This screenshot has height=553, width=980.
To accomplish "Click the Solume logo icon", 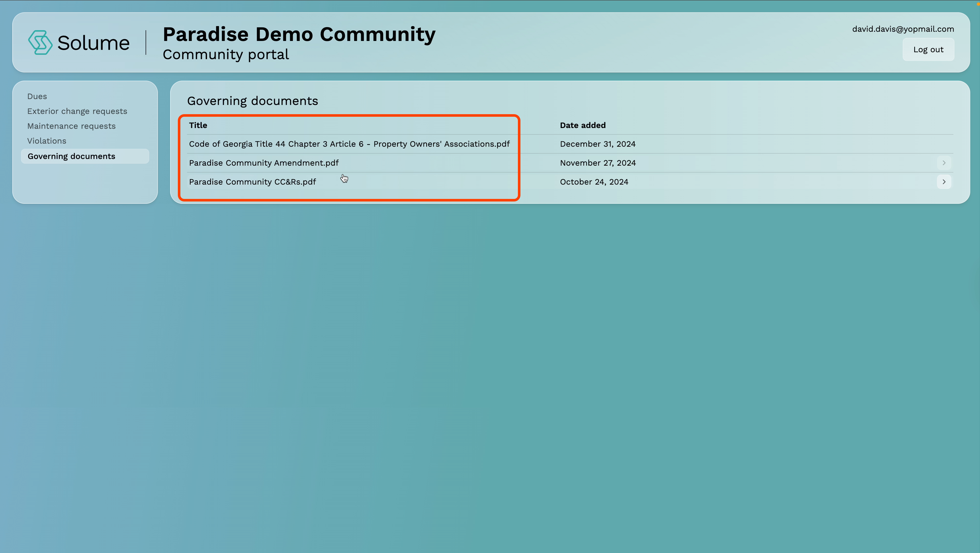I will click(x=40, y=42).
